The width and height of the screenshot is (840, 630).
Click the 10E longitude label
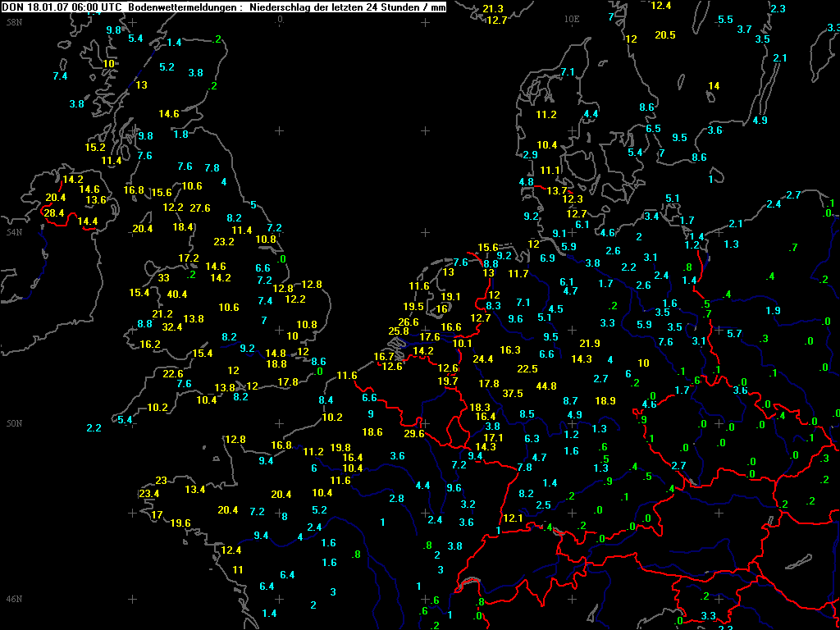click(x=572, y=19)
